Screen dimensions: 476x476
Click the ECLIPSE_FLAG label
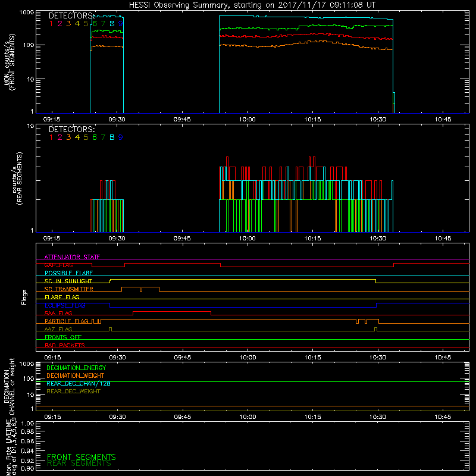point(65,305)
